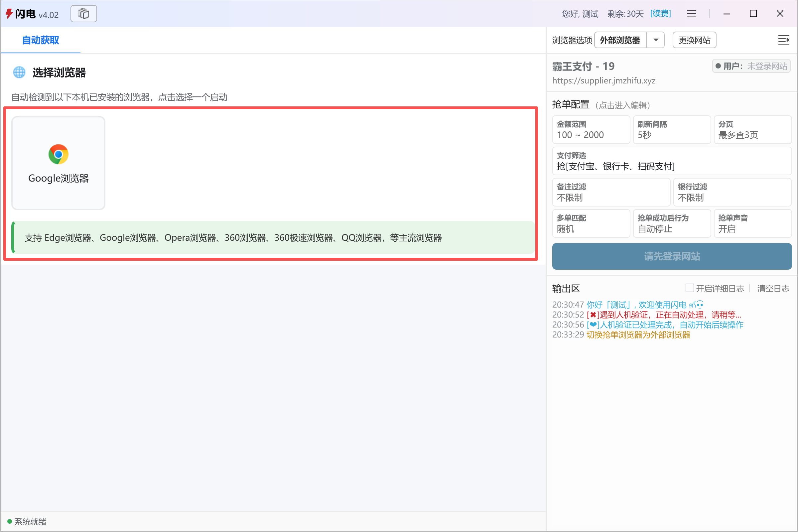Toggle the 抢单声音 sound setting
This screenshot has height=532, width=798.
point(753,223)
